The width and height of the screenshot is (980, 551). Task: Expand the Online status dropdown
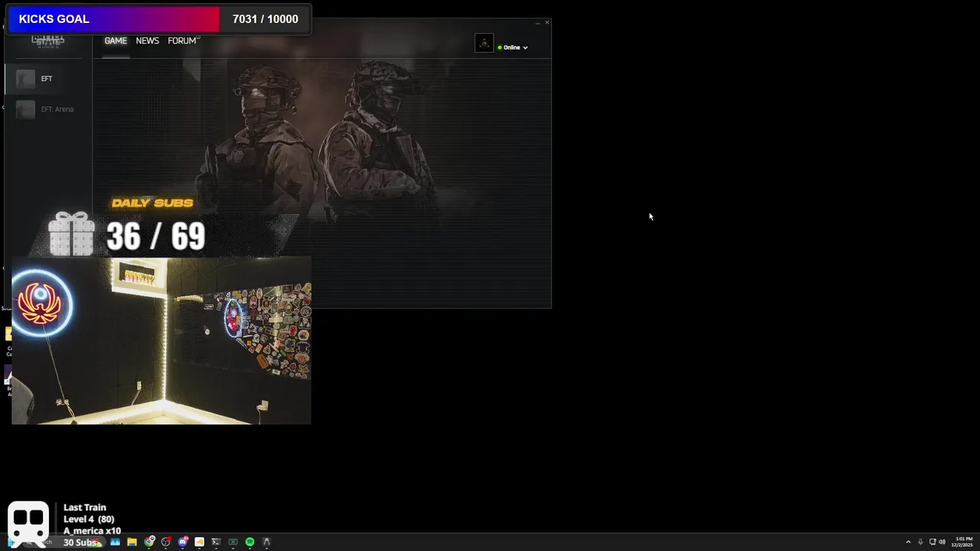[x=512, y=47]
